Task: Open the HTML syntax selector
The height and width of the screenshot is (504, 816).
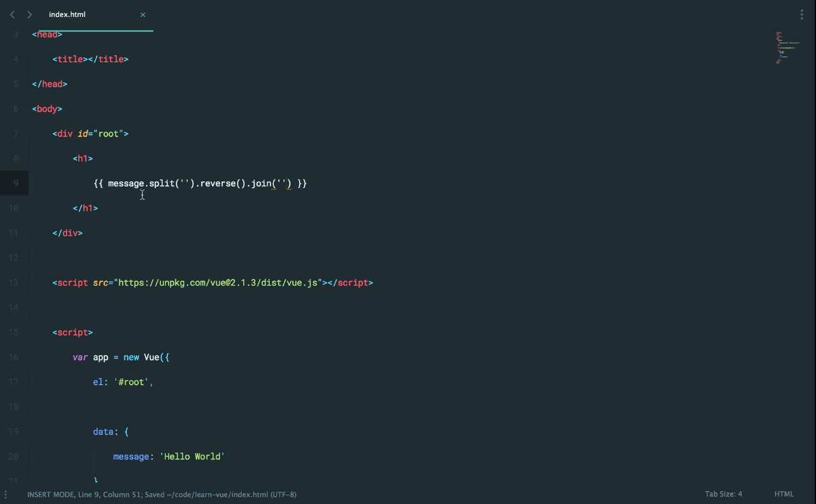Action: point(783,494)
